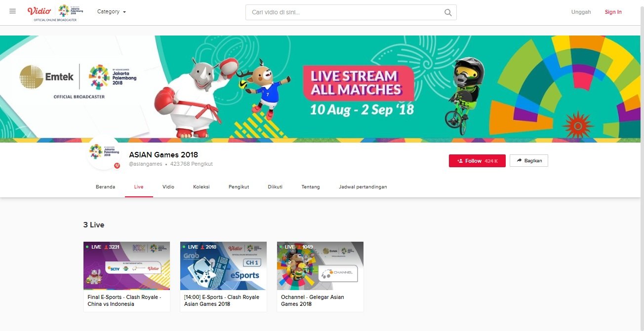Viewport: 644px width, 331px height.
Task: Click the '3 Live' heading
Action: tap(94, 225)
